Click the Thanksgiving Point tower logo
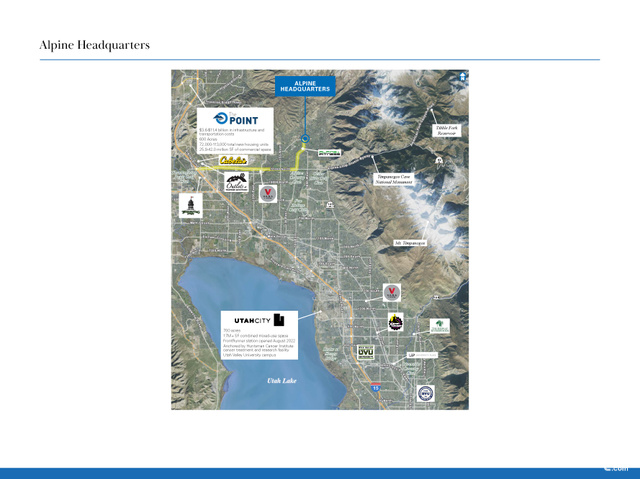Viewport: 640px width, 479px height. point(191,206)
